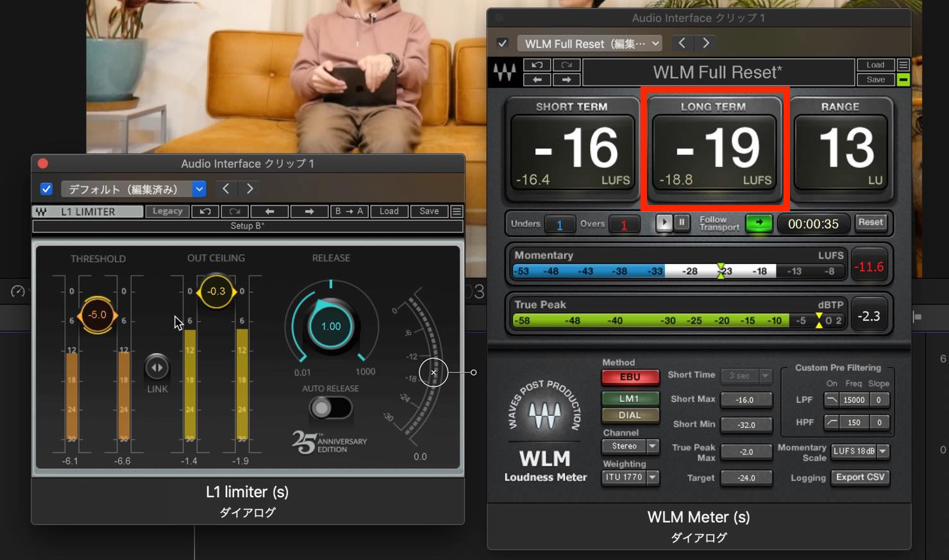Open the Channel Stereo dropdown
The image size is (949, 560).
(x=630, y=446)
